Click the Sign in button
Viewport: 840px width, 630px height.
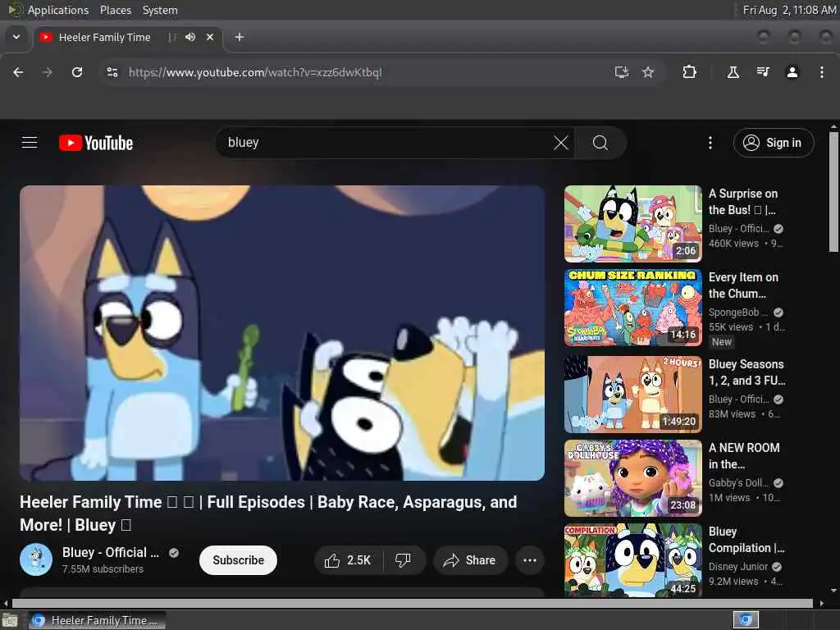[774, 143]
